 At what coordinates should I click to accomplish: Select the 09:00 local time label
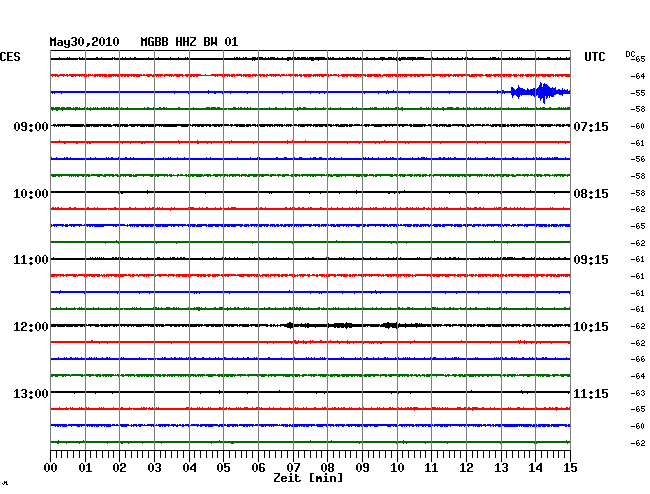[x=31, y=126]
